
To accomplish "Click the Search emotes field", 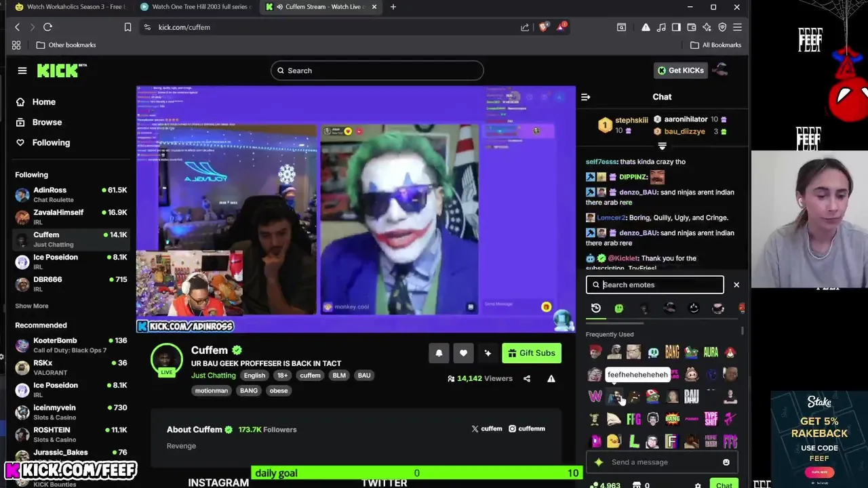I will click(655, 285).
